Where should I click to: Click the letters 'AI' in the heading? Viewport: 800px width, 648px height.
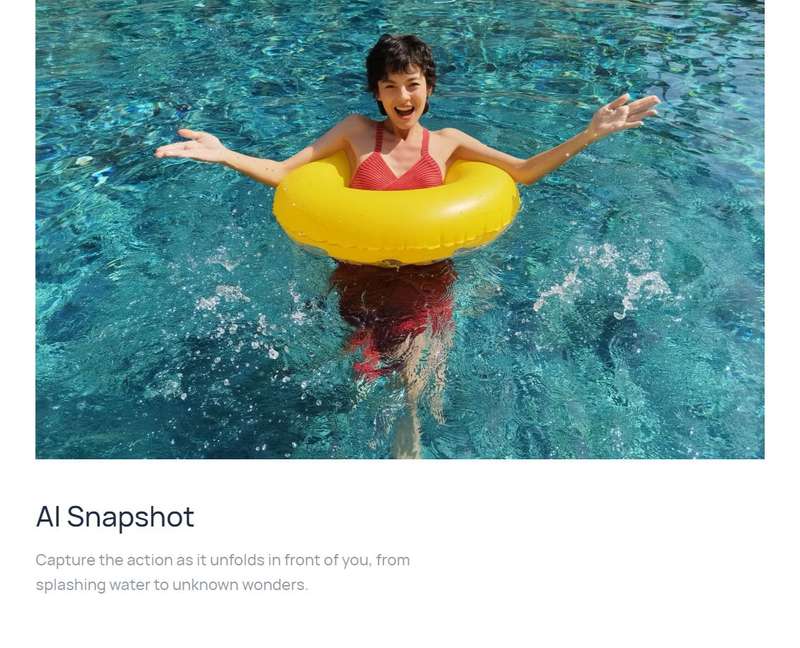point(48,516)
